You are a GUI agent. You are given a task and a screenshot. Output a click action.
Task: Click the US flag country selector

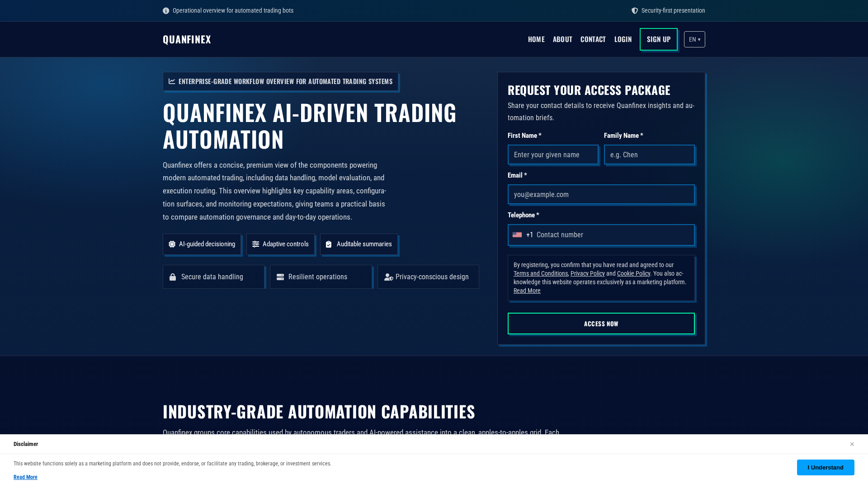pyautogui.click(x=517, y=235)
